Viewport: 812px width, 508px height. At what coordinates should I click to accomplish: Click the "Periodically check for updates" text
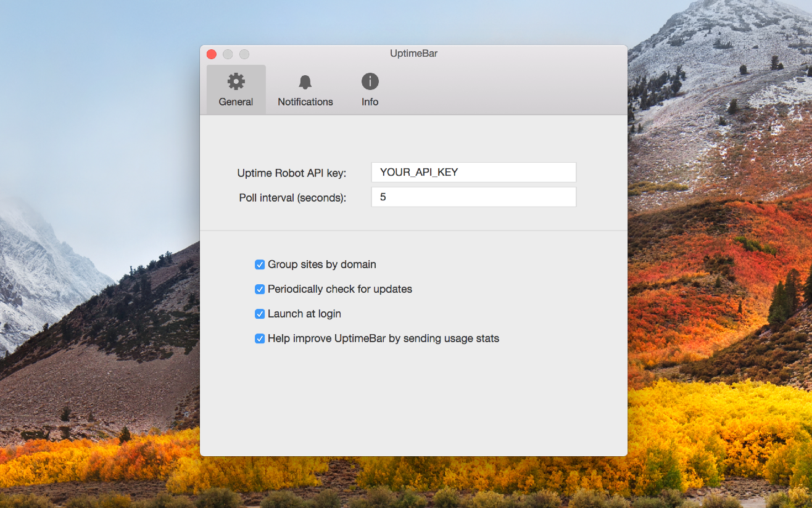tap(340, 289)
